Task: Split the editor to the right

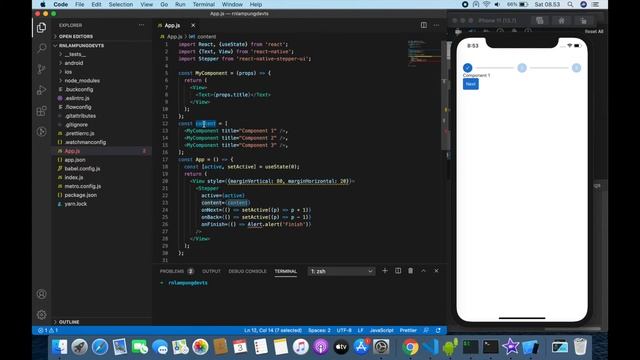Action: click(x=424, y=25)
